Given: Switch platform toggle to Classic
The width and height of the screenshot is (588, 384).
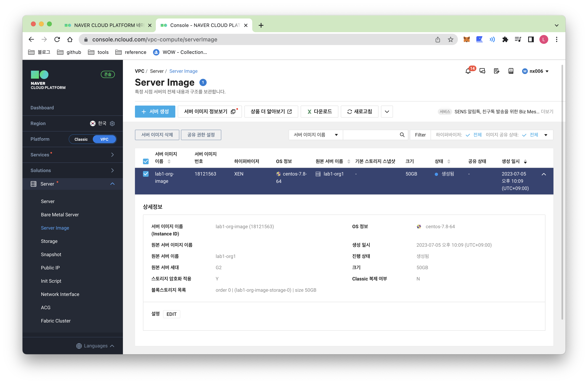Looking at the screenshot, I should click(x=81, y=139).
